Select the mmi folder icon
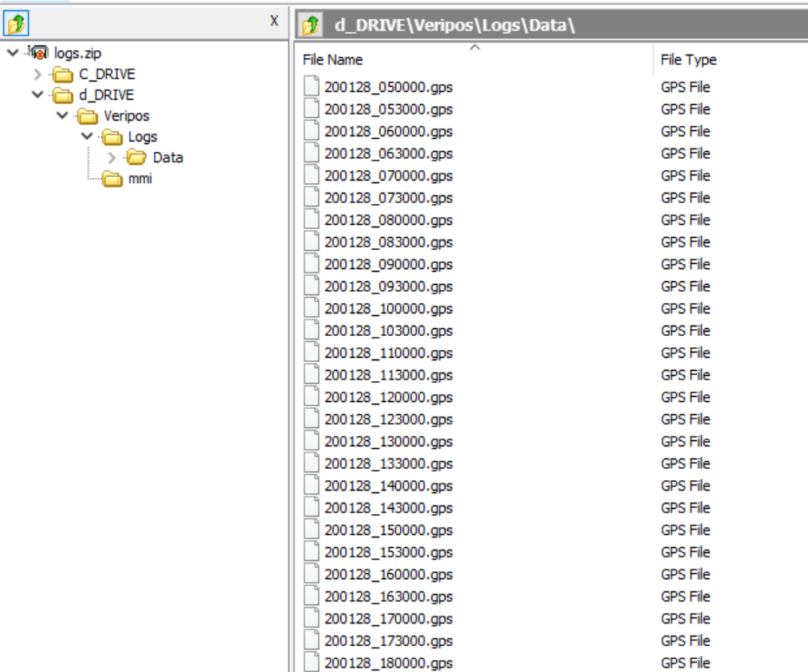Image resolution: width=808 pixels, height=672 pixels. pos(112,179)
